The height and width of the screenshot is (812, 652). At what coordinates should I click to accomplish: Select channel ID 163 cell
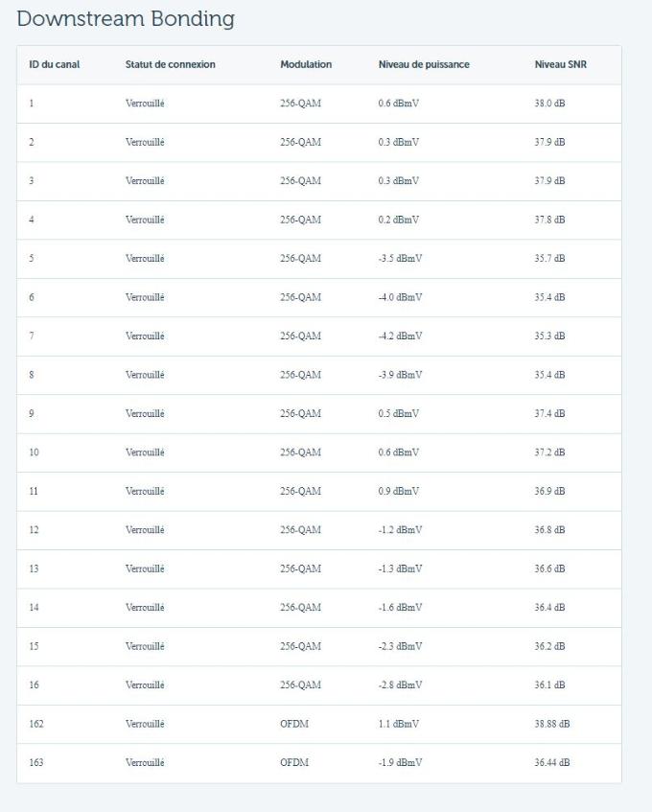click(36, 763)
